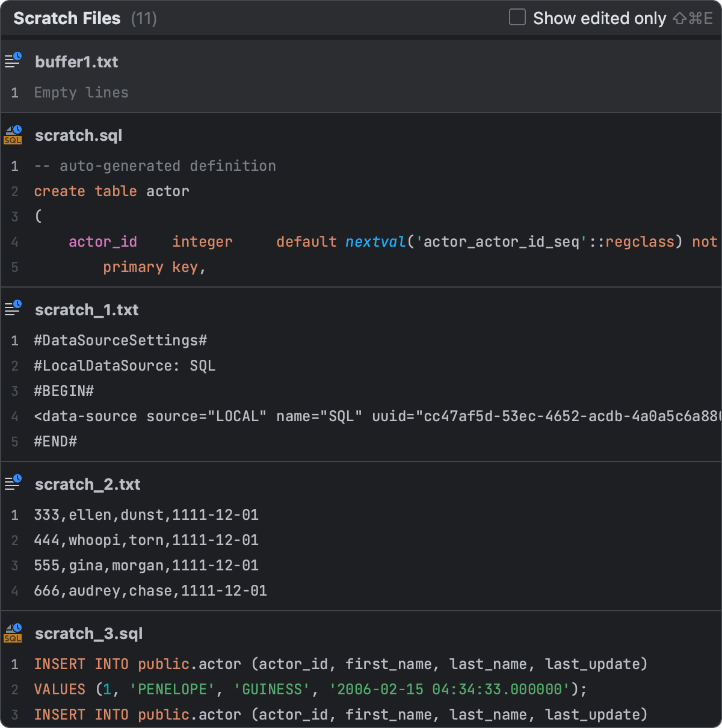Screen dimensions: 722x728
Task: Click the first INSERT INTO line in scratch_3.sql
Action: point(241,664)
